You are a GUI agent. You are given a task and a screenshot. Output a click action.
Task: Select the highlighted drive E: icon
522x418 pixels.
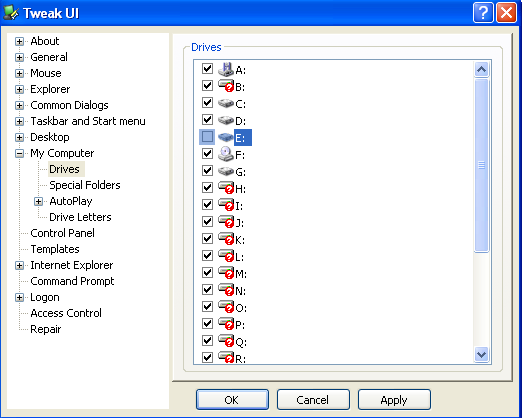coord(226,137)
